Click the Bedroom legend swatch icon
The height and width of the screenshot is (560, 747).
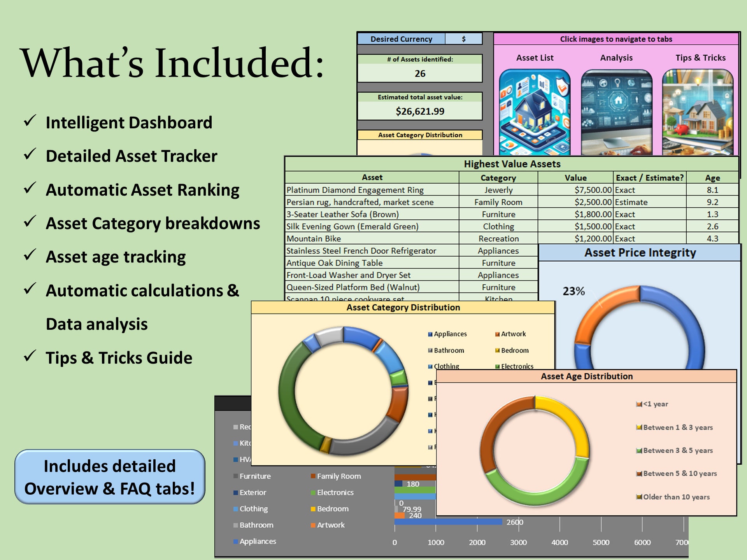pyautogui.click(x=497, y=350)
